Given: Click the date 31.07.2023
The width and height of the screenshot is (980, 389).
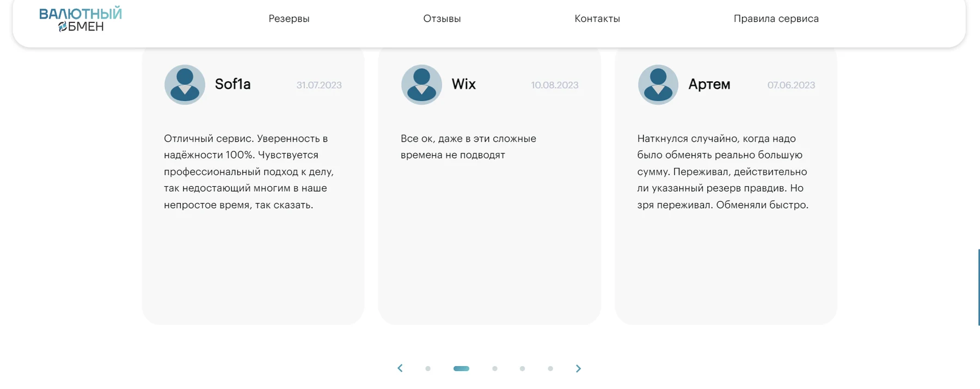Looking at the screenshot, I should click(x=319, y=85).
